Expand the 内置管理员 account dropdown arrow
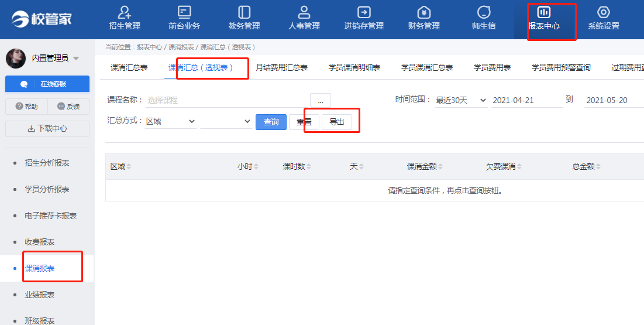This screenshot has height=325, width=644. pos(76,59)
